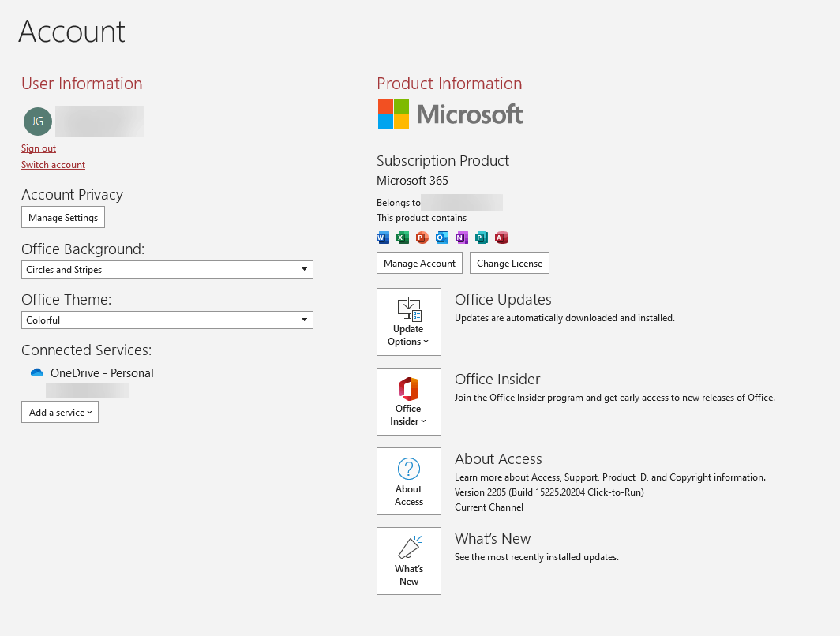The width and height of the screenshot is (840, 636).
Task: Click the What's New megaphone icon
Action: [x=408, y=547]
